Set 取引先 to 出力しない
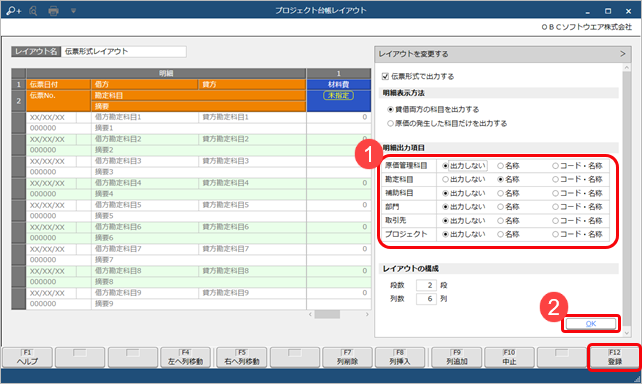642x384 pixels. [445, 221]
